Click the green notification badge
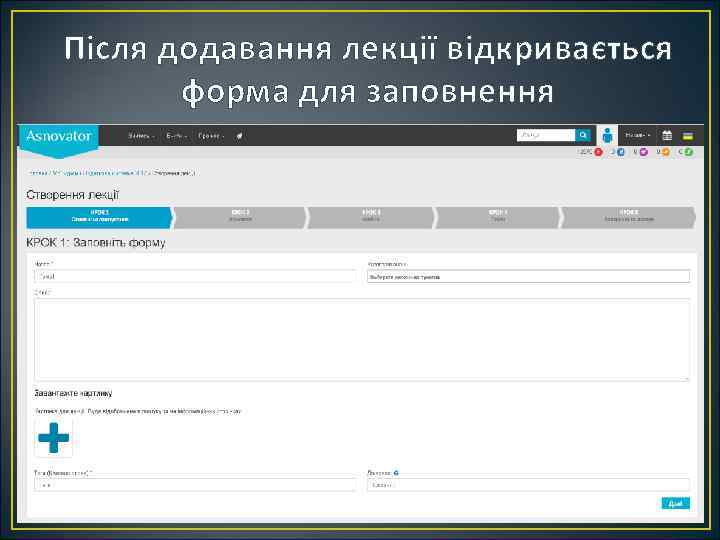This screenshot has height=540, width=720. coord(688,152)
